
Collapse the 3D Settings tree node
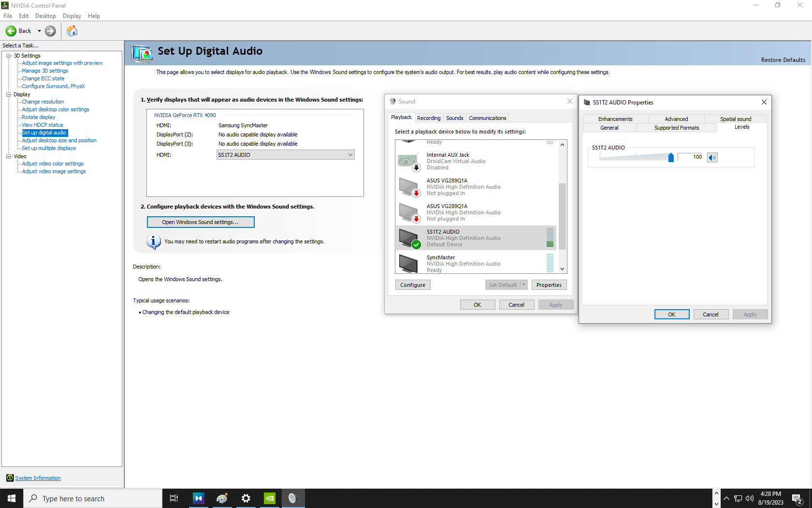[x=9, y=56]
